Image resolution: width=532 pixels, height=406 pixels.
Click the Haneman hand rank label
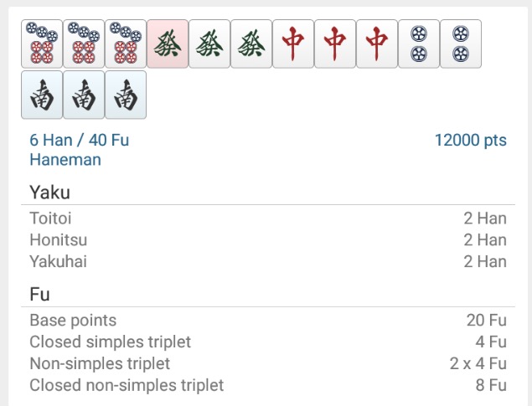point(65,159)
